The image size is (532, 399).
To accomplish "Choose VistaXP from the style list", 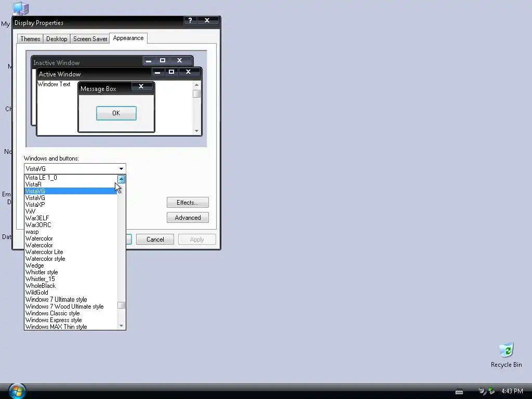I will point(71,205).
